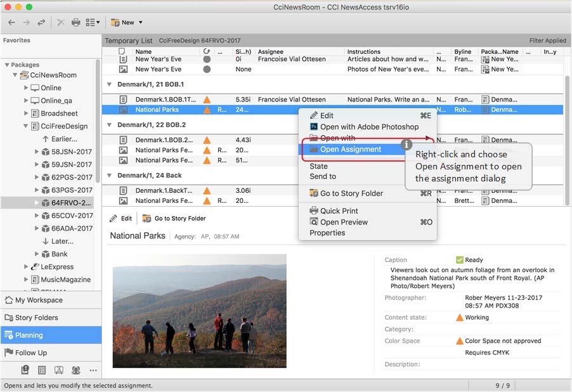Click the Print icon in the toolbar
The height and width of the screenshot is (392, 572).
point(76,22)
